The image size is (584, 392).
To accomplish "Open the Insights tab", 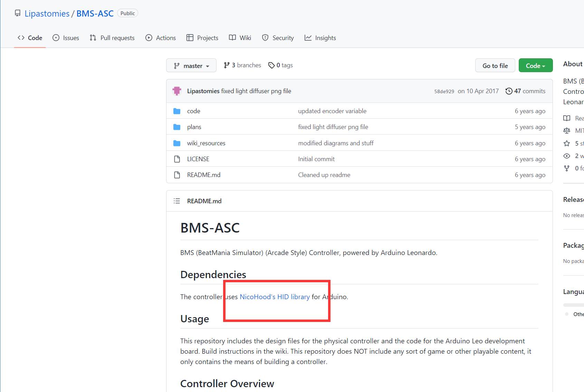I will [x=320, y=38].
